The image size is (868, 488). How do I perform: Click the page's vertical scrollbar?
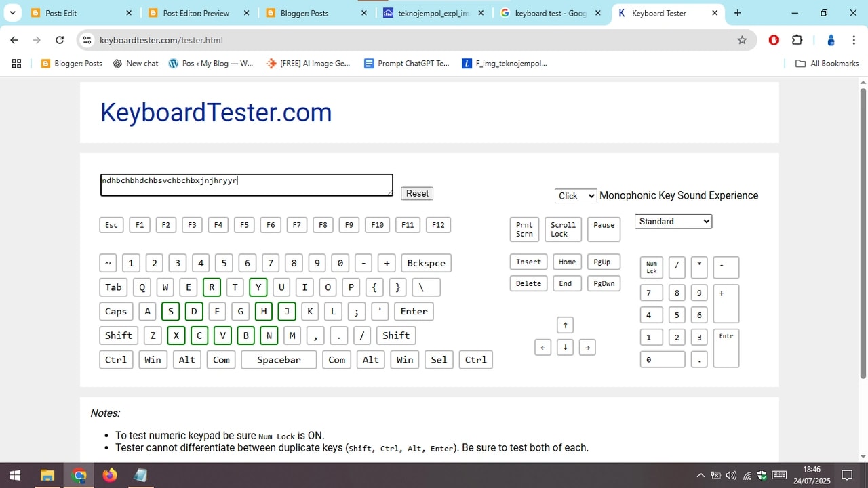tap(863, 232)
